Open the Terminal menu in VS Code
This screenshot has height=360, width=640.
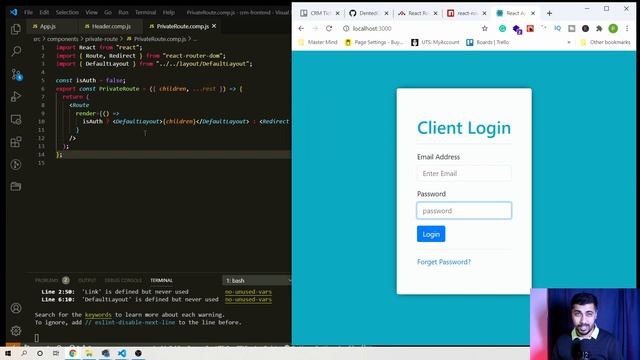click(145, 12)
